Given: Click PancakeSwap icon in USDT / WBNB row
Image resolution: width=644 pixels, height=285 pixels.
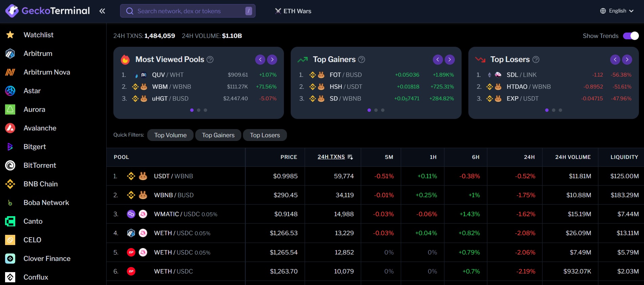Looking at the screenshot, I should (x=143, y=176).
